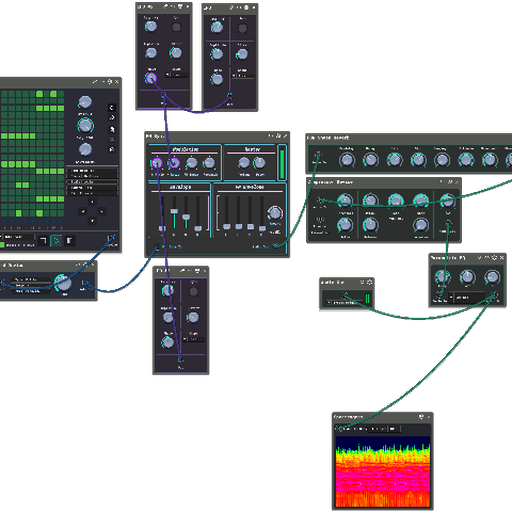Select the fourth row in the sequencer's option list
512x512 pixels.
coord(92,187)
